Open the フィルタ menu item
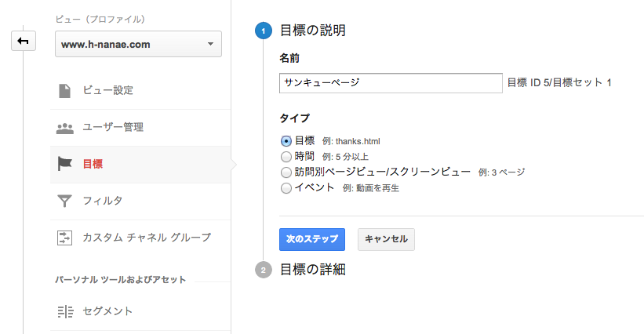 (x=140, y=201)
